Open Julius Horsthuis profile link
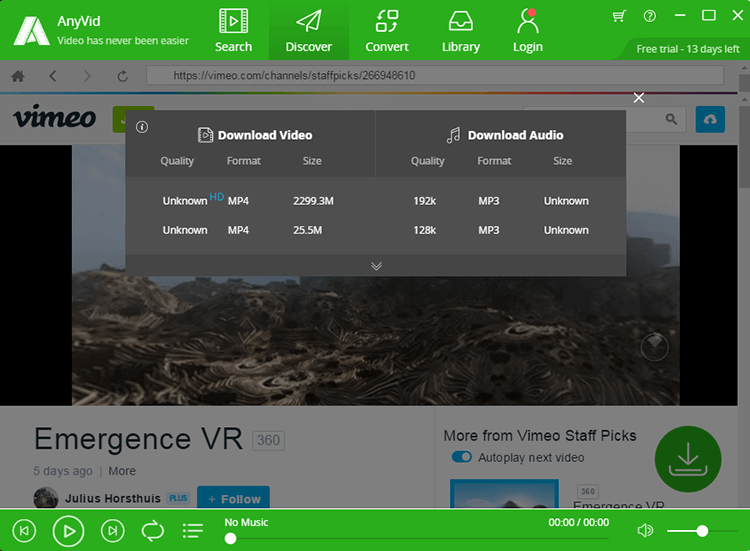 click(x=113, y=498)
